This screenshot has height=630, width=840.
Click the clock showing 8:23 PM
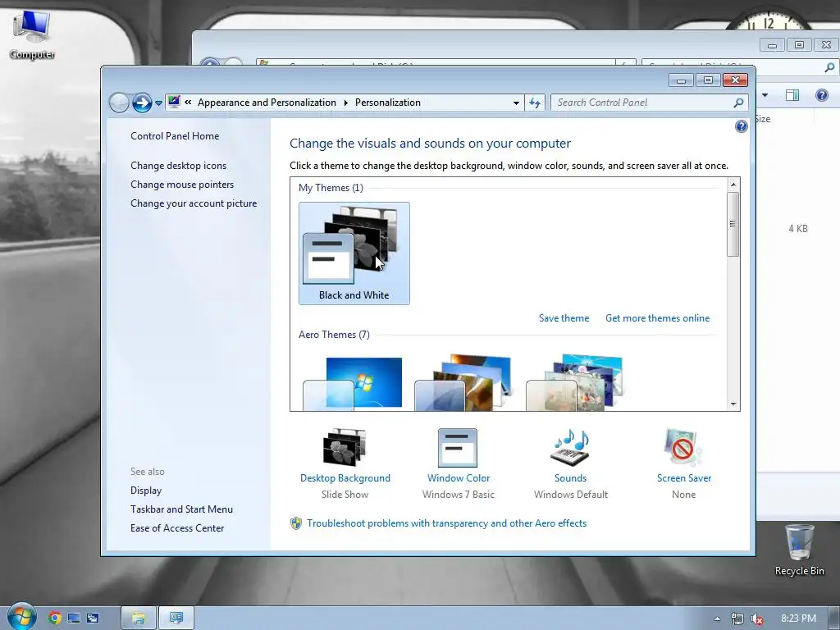click(798, 619)
